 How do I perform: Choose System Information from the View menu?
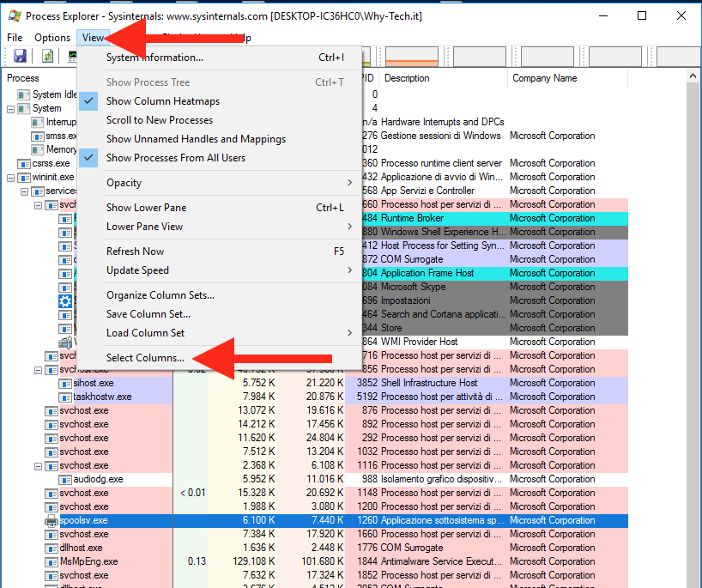[220, 58]
